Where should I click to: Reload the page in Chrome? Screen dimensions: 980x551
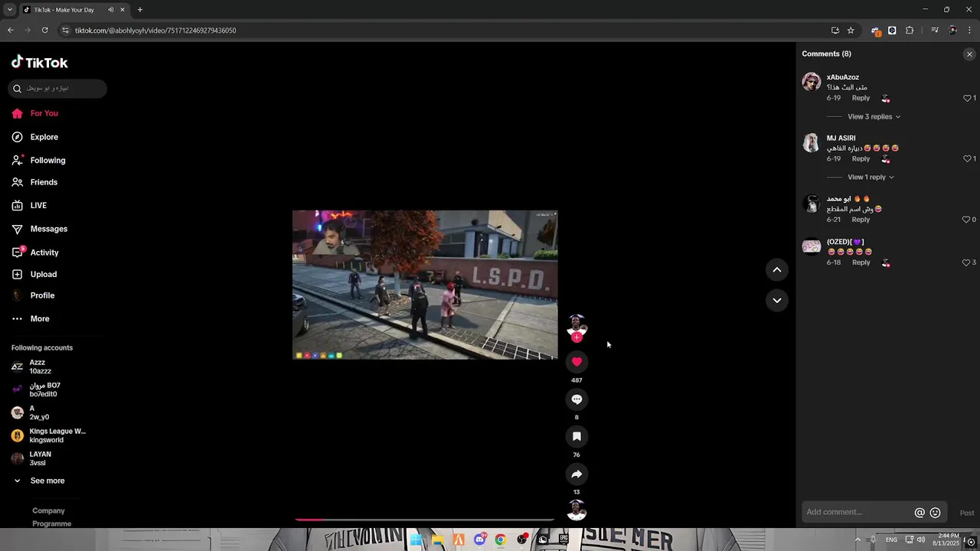click(44, 31)
